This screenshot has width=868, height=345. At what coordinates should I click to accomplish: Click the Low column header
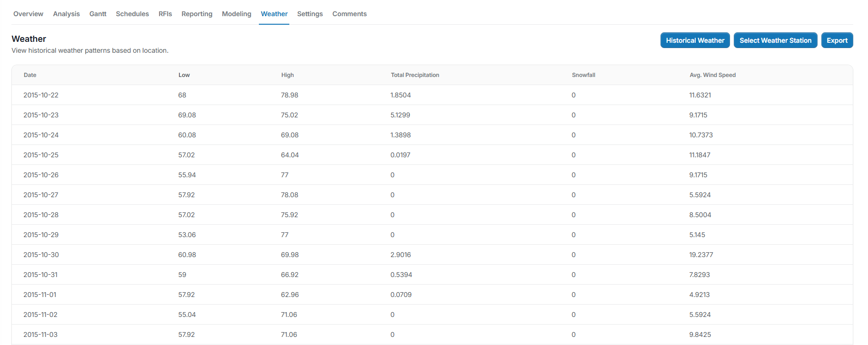(x=184, y=75)
